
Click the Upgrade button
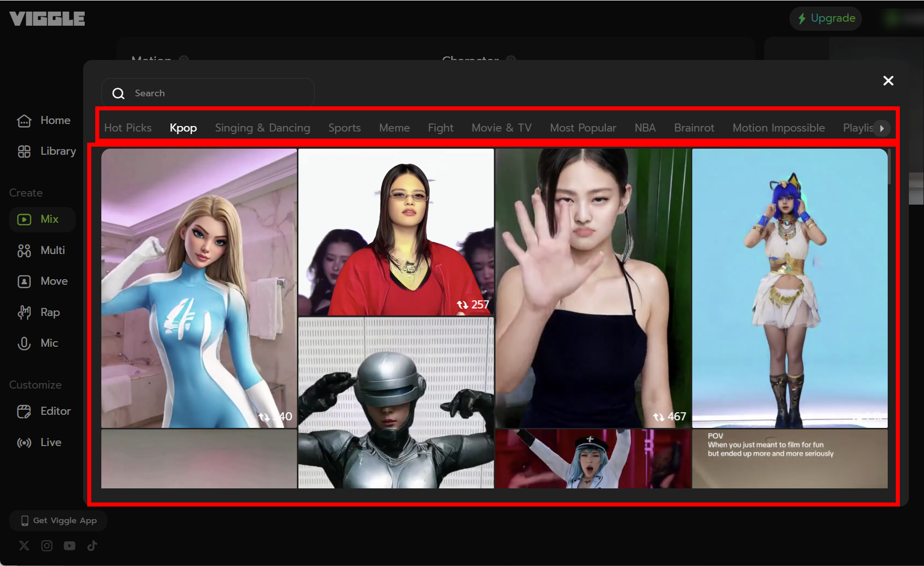click(826, 19)
